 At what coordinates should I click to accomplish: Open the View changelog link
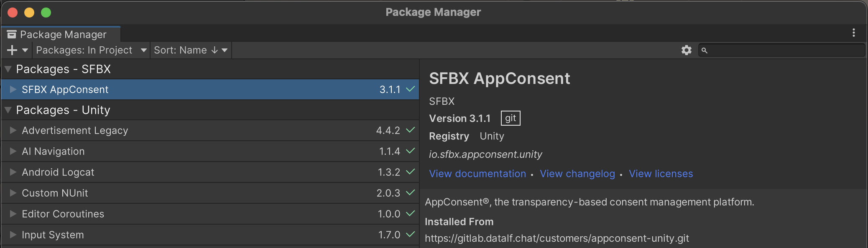[577, 174]
